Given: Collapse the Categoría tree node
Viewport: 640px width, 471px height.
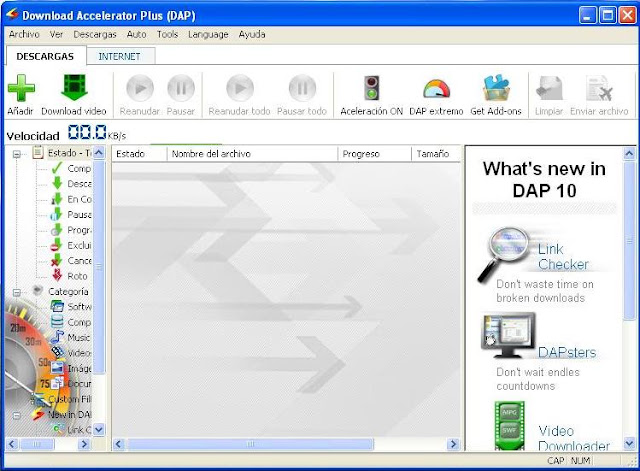Looking at the screenshot, I should [x=17, y=292].
